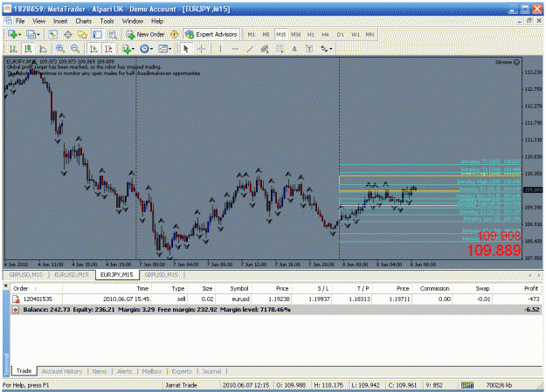This screenshot has width=546, height=392.
Task: Open the Charts menu
Action: [84, 21]
